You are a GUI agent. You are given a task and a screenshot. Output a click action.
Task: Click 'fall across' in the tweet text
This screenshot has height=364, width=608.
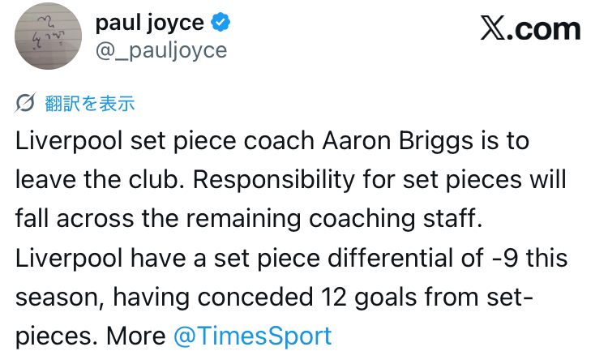click(71, 219)
